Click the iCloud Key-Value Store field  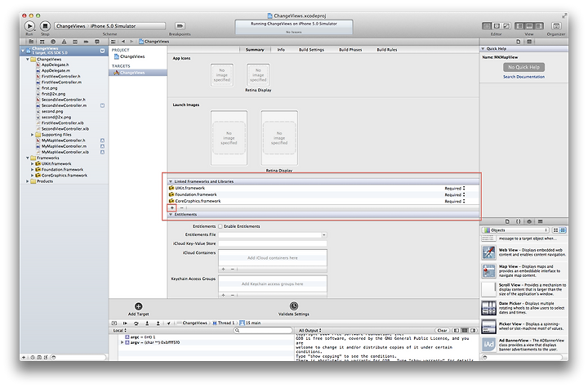[273, 243]
